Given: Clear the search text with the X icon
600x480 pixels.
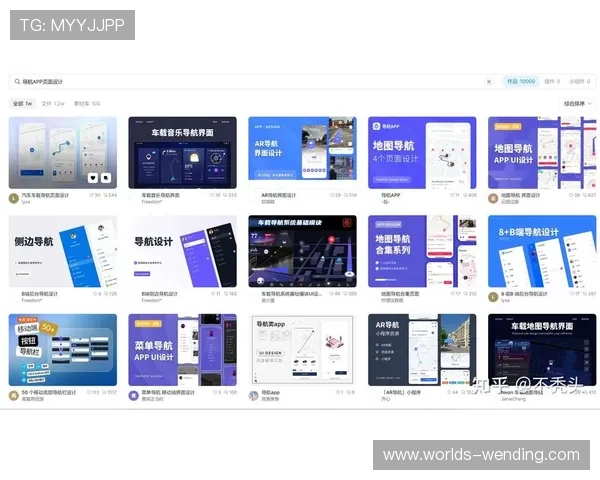Looking at the screenshot, I should [x=489, y=82].
